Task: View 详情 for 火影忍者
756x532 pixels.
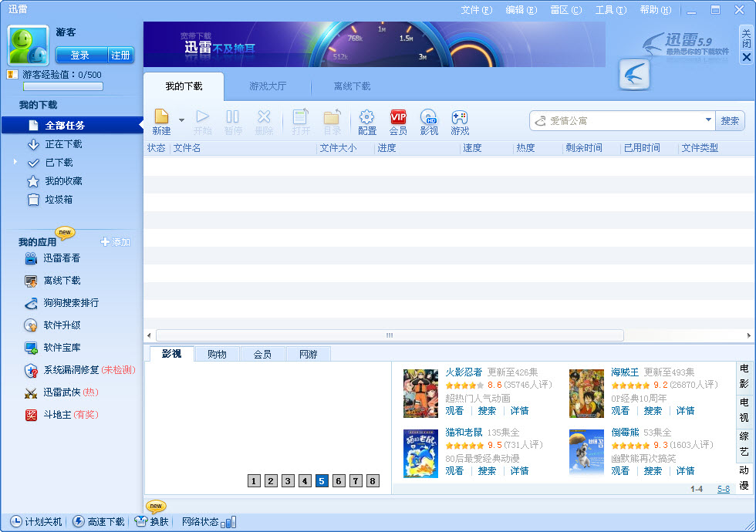Action: (x=518, y=410)
